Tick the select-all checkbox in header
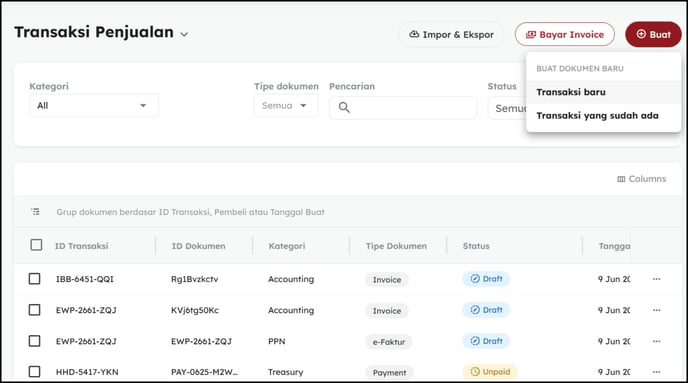This screenshot has width=688, height=383. 36,245
